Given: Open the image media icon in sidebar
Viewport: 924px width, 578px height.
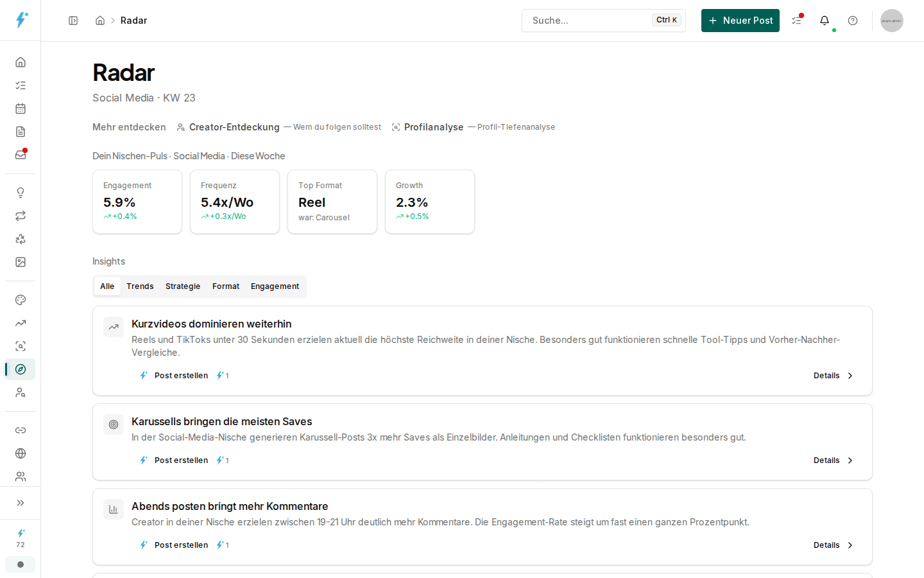Looking at the screenshot, I should tap(21, 262).
